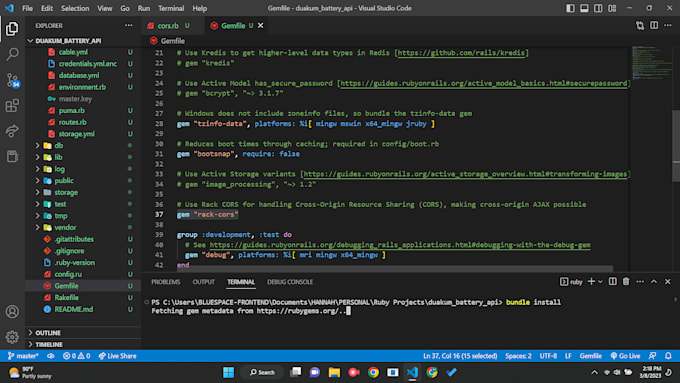Open routes.rb in the explorer
The image size is (680, 383).
point(72,122)
